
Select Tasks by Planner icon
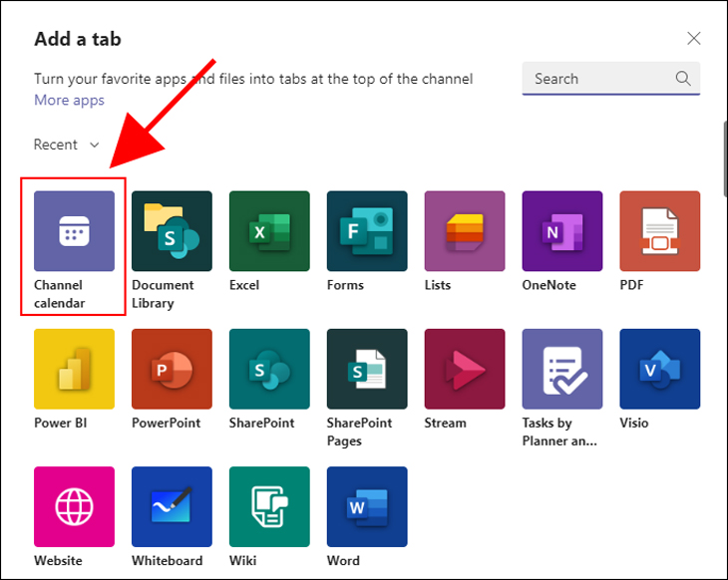[x=562, y=369]
